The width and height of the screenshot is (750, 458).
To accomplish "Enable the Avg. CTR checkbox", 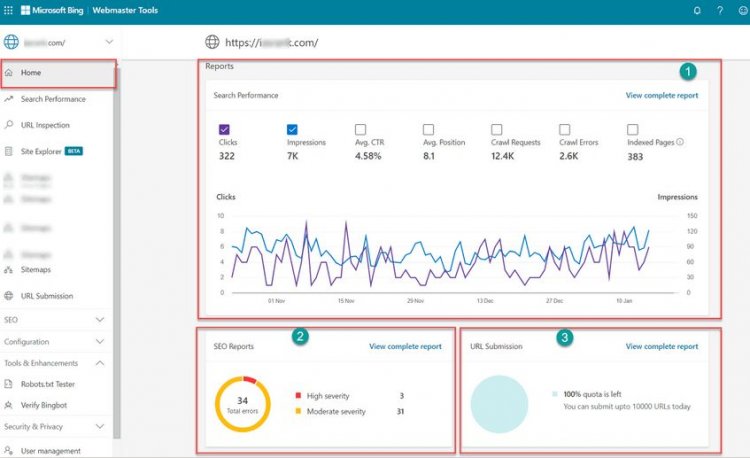I will 361,130.
